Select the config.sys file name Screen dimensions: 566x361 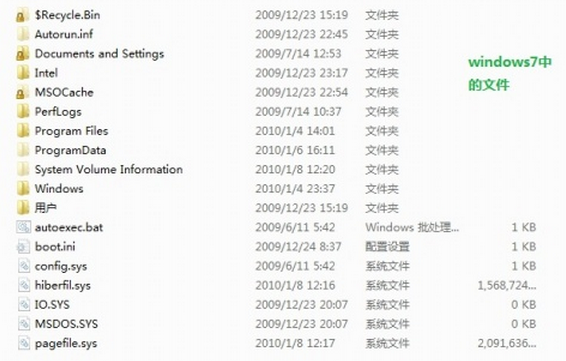(61, 266)
